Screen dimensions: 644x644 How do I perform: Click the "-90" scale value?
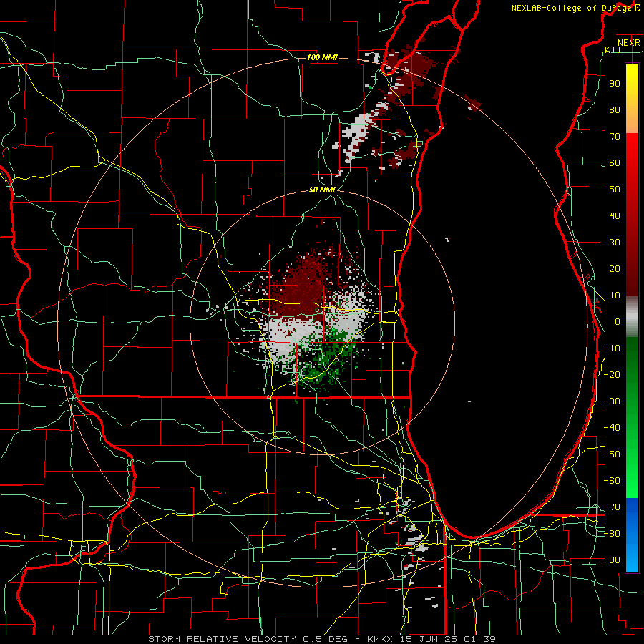[612, 560]
